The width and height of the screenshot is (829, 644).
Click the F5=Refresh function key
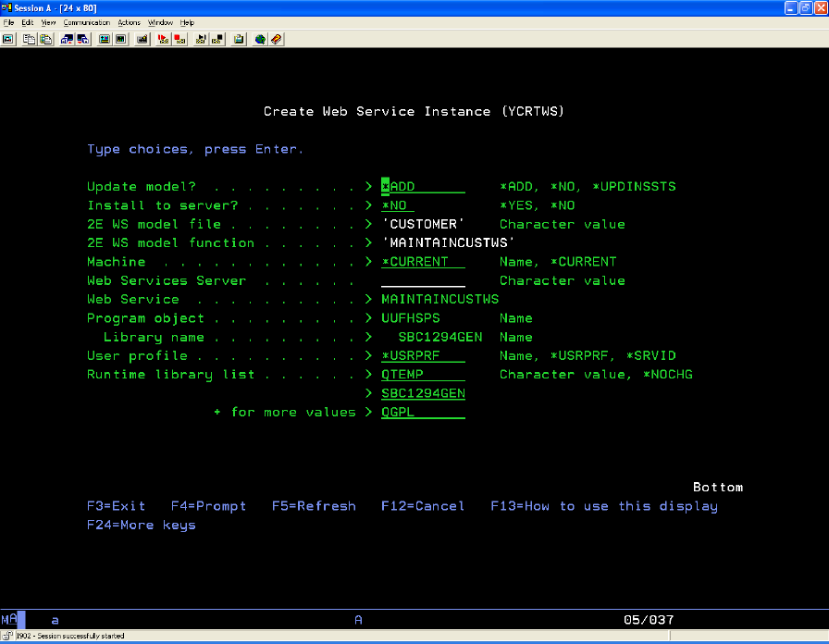click(x=314, y=506)
